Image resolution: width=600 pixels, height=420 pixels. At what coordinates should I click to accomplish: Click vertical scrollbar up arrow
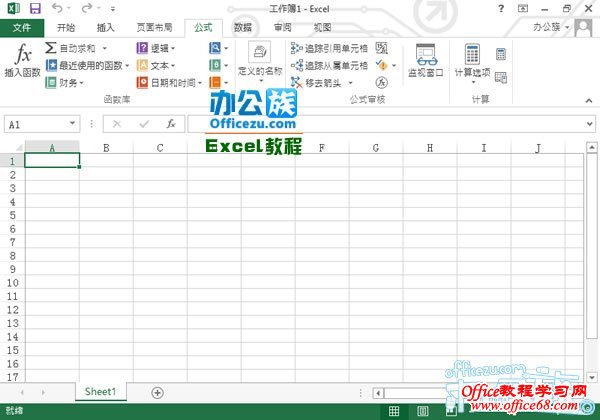592,147
